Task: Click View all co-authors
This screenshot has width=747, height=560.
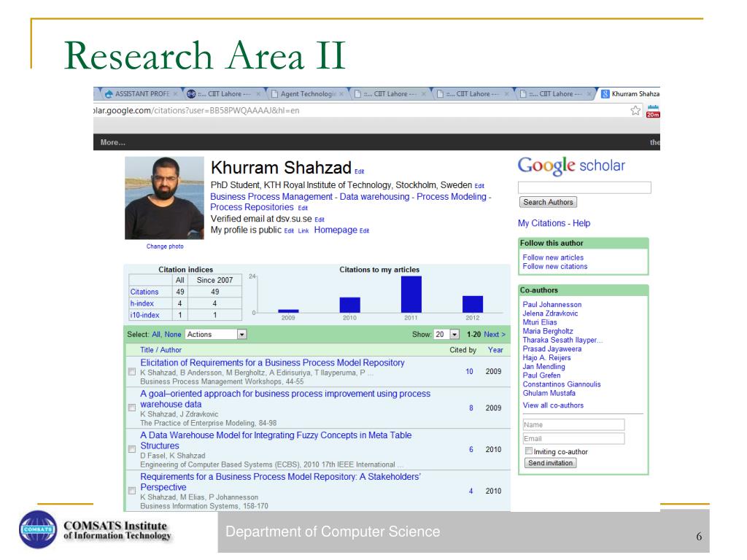Action: (553, 405)
